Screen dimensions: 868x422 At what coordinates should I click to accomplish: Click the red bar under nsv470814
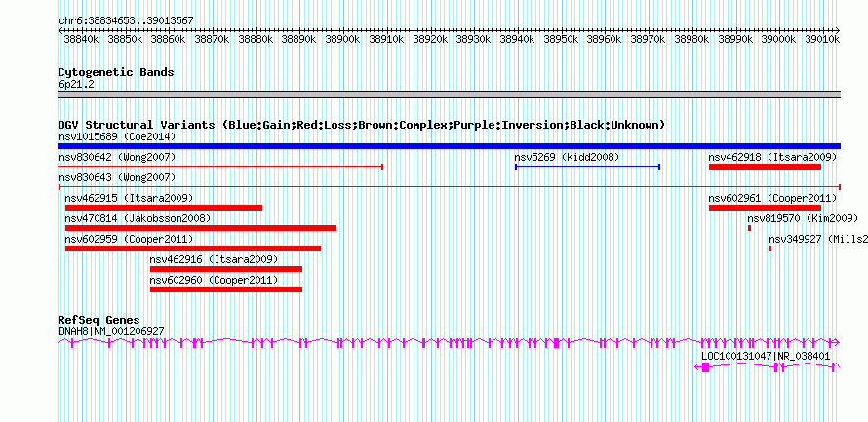click(200, 228)
